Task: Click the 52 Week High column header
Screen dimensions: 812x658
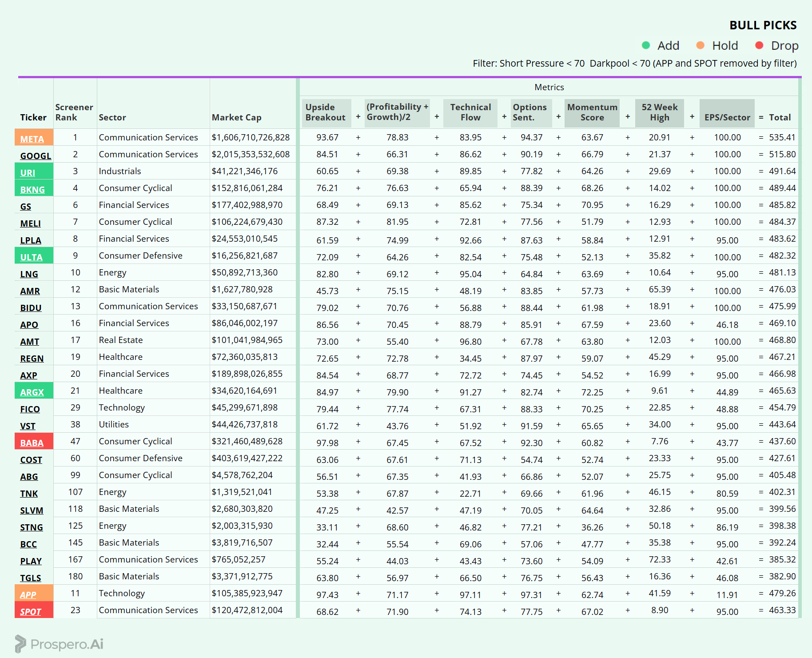Action: [660, 112]
